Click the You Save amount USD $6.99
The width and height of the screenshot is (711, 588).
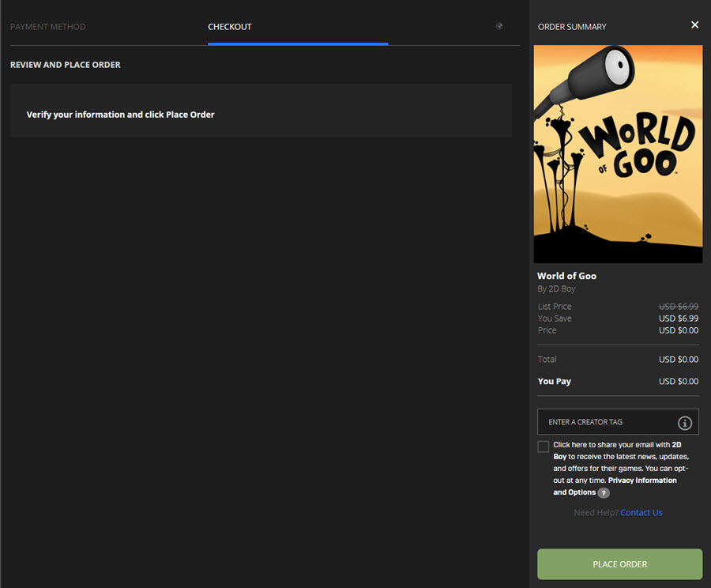point(679,318)
